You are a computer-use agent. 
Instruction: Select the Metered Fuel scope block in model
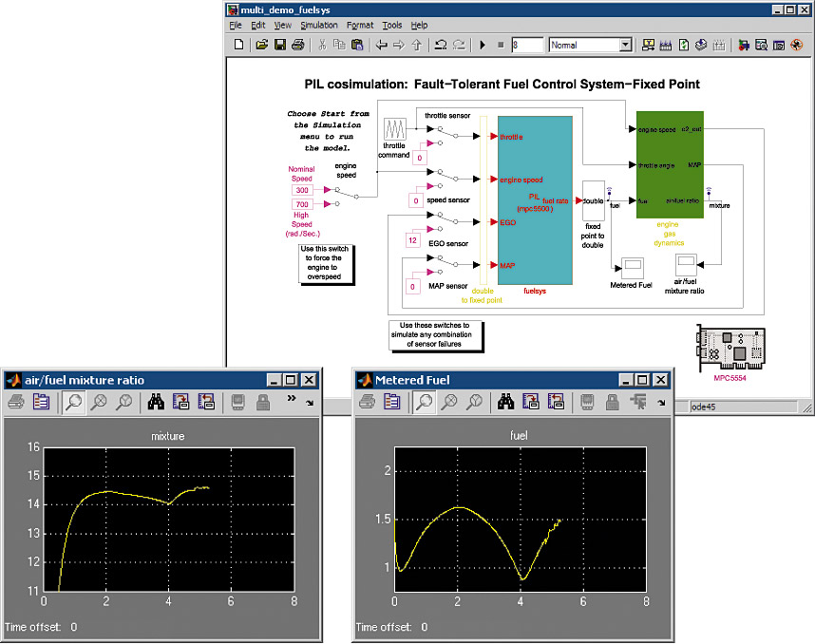pos(633,268)
